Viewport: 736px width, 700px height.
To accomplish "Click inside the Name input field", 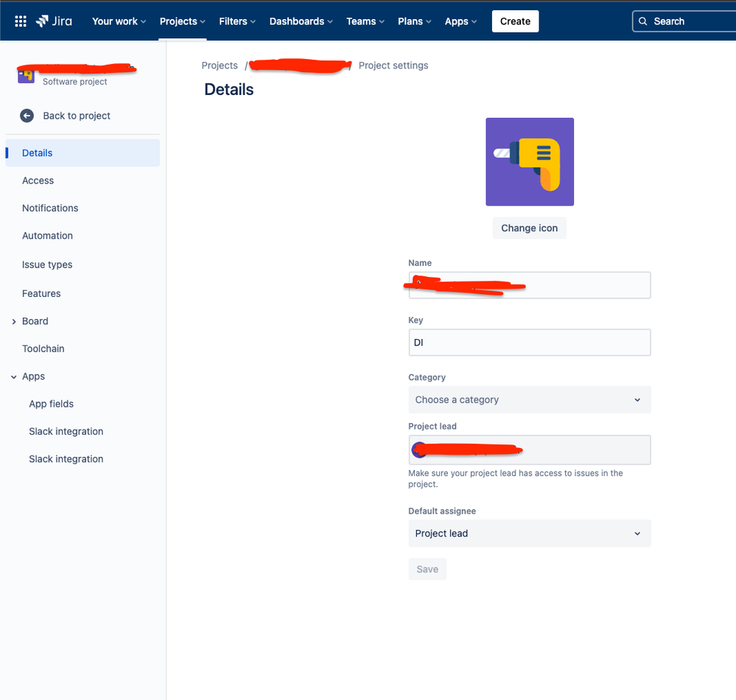I will tap(529, 285).
